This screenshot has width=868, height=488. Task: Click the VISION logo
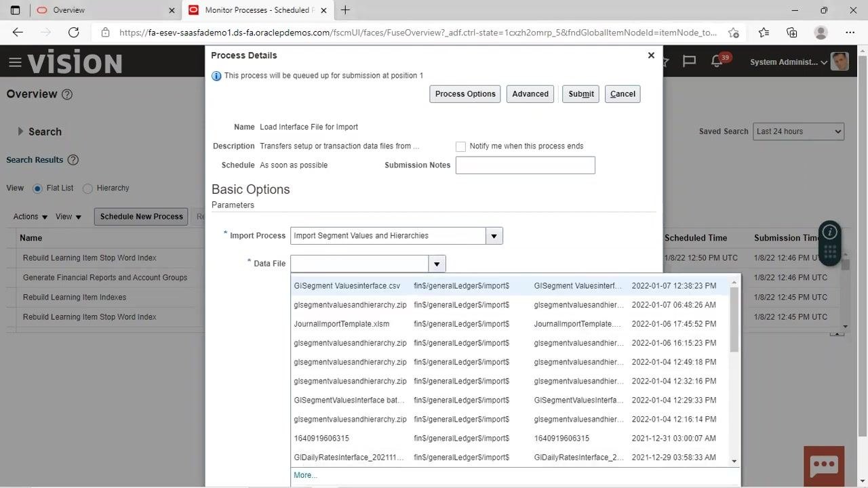pyautogui.click(x=75, y=62)
